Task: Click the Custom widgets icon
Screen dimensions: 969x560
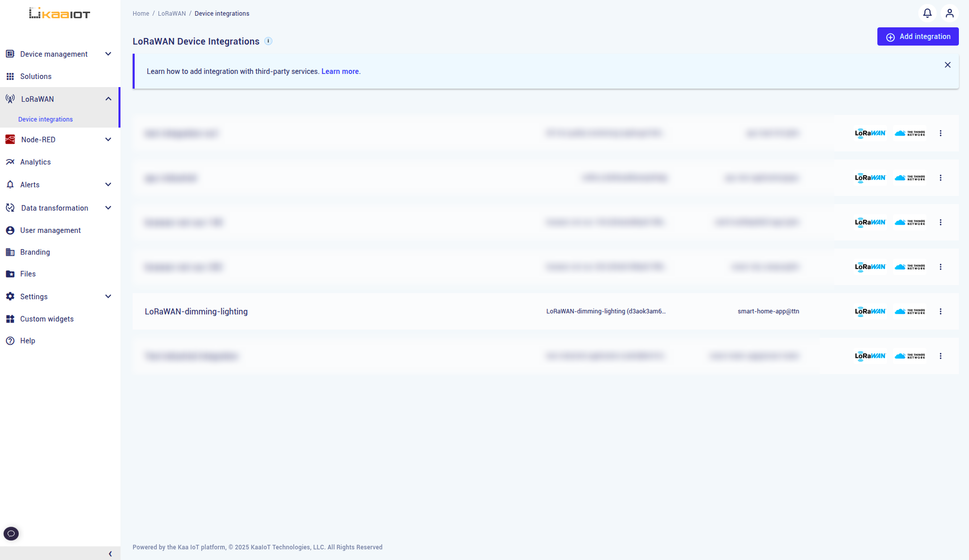Action: click(x=10, y=318)
